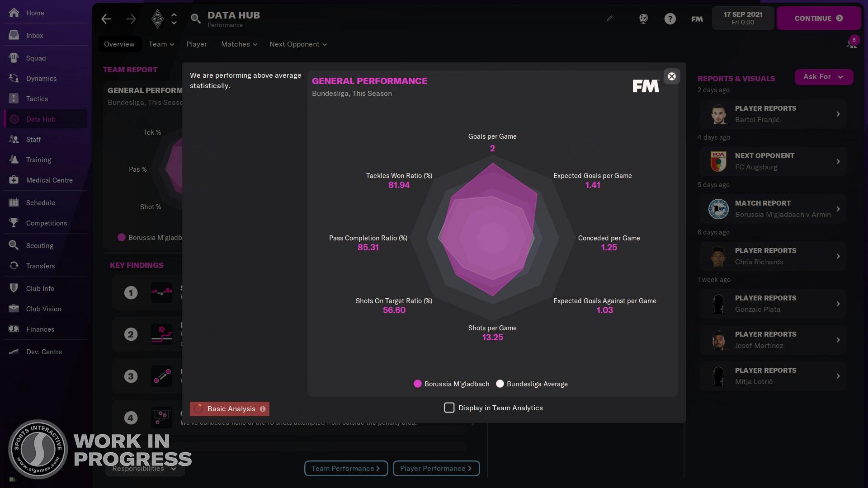Open Medical Centre icon
This screenshot has height=488, width=868.
[x=14, y=180]
